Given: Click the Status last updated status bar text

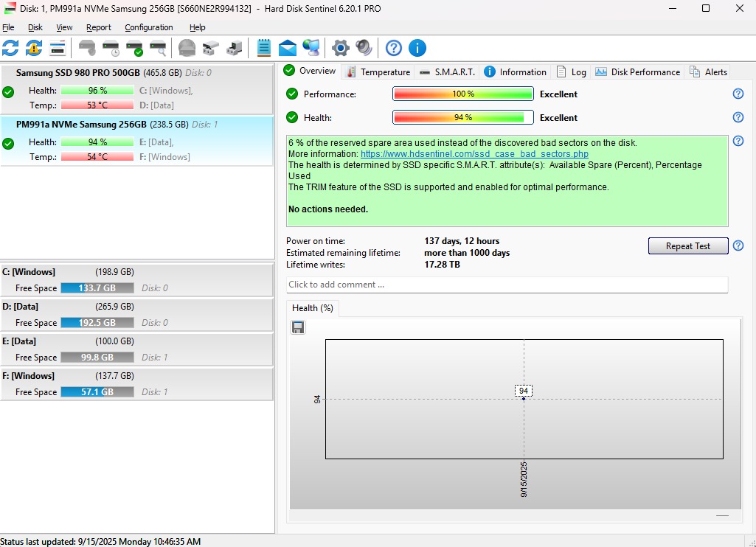Looking at the screenshot, I should pos(100,541).
